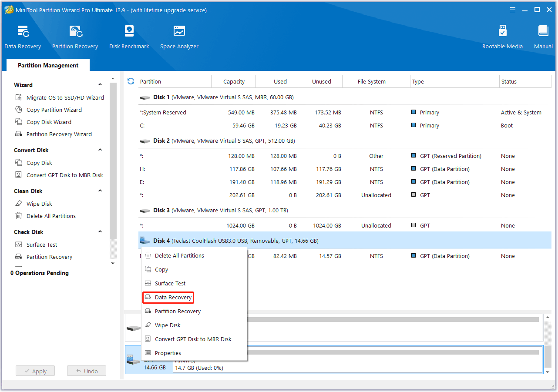Image resolution: width=558 pixels, height=392 pixels.
Task: Start Migrate OS to SSD/HD Wizard
Action: 60,97
